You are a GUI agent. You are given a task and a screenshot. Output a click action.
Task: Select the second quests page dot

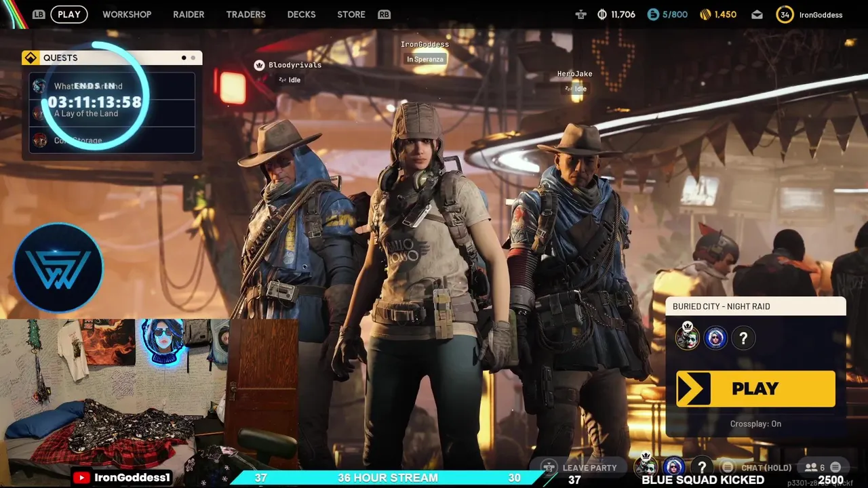(x=193, y=58)
